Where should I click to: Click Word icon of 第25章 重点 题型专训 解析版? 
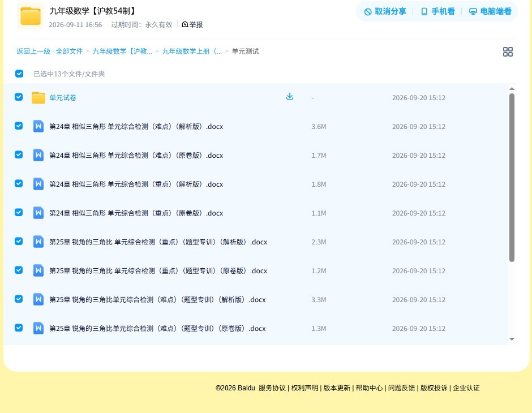[38, 242]
